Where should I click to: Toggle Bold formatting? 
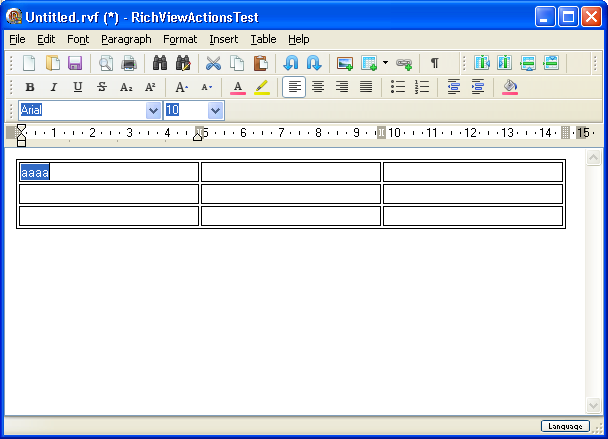29,87
